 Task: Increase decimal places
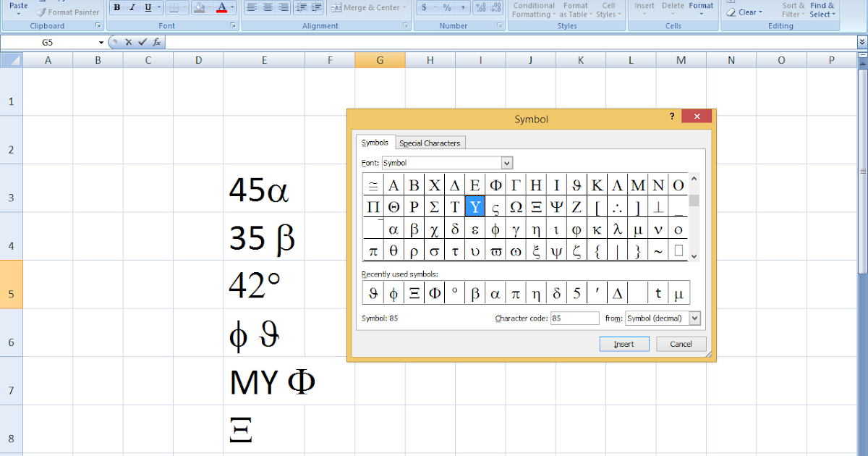pos(480,8)
